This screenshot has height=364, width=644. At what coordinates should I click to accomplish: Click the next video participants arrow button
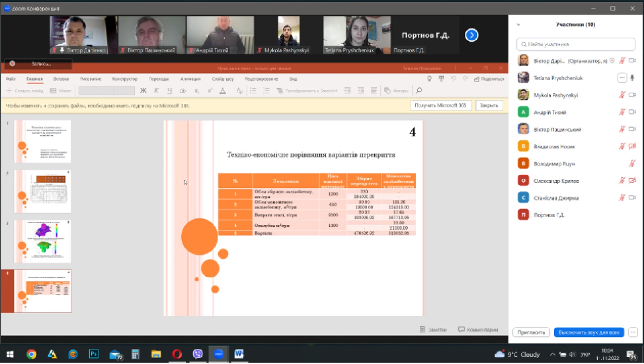[x=472, y=35]
